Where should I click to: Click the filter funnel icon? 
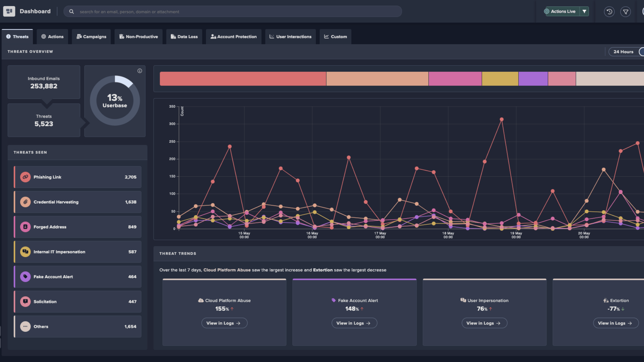pos(626,12)
